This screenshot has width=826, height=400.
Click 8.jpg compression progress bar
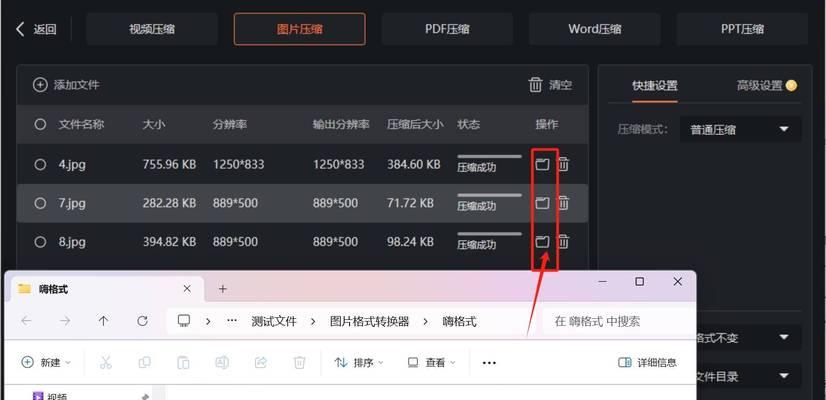point(489,234)
